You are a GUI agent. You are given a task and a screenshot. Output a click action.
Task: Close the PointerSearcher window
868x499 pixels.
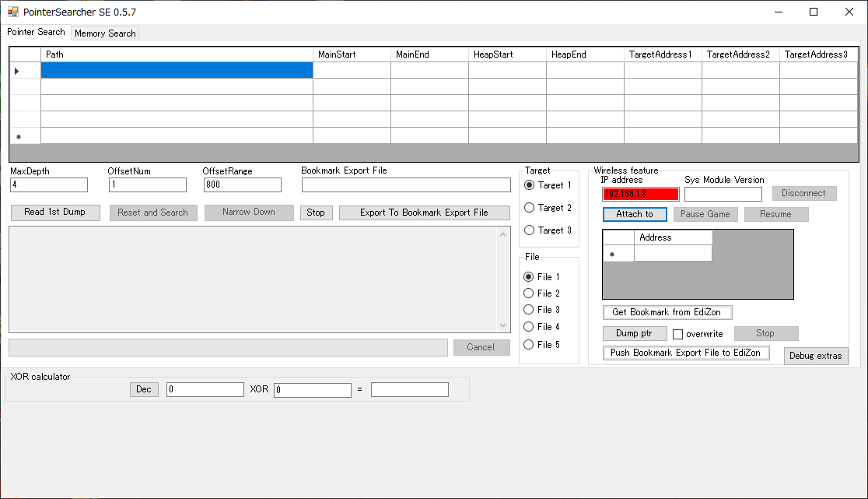(x=849, y=12)
